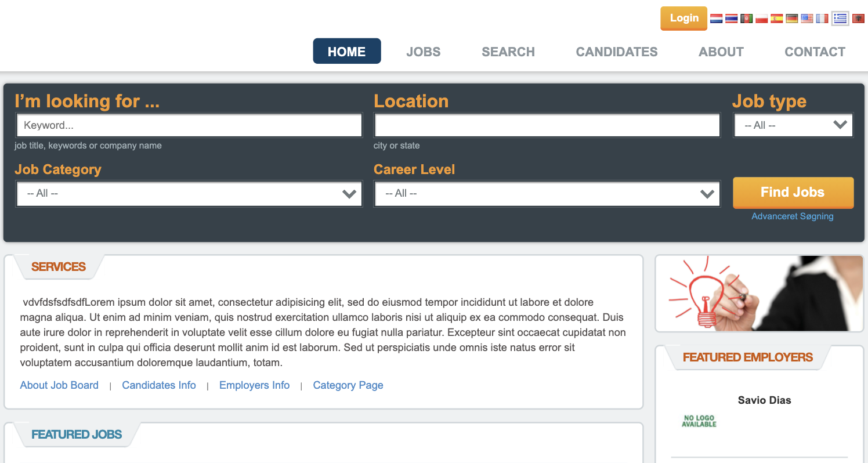Screen dimensions: 868x463
Task: Choose the United States flag icon
Action: (x=807, y=19)
